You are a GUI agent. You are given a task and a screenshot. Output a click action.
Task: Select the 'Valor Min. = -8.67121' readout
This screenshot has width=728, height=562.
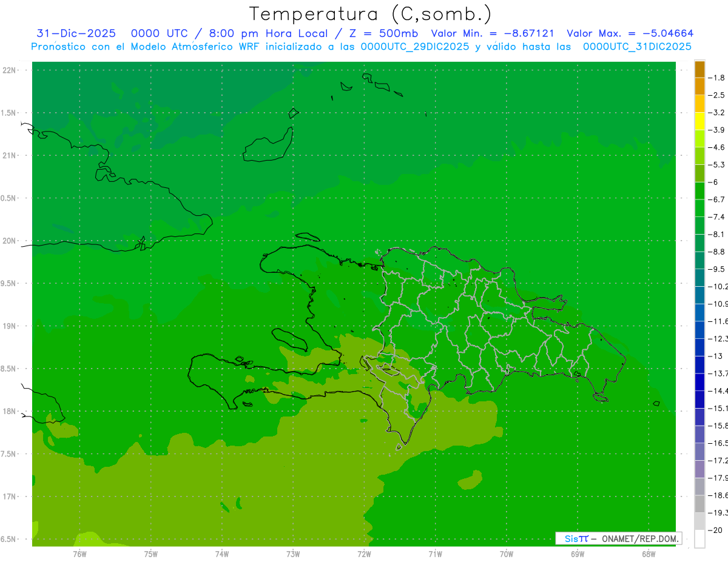point(493,33)
